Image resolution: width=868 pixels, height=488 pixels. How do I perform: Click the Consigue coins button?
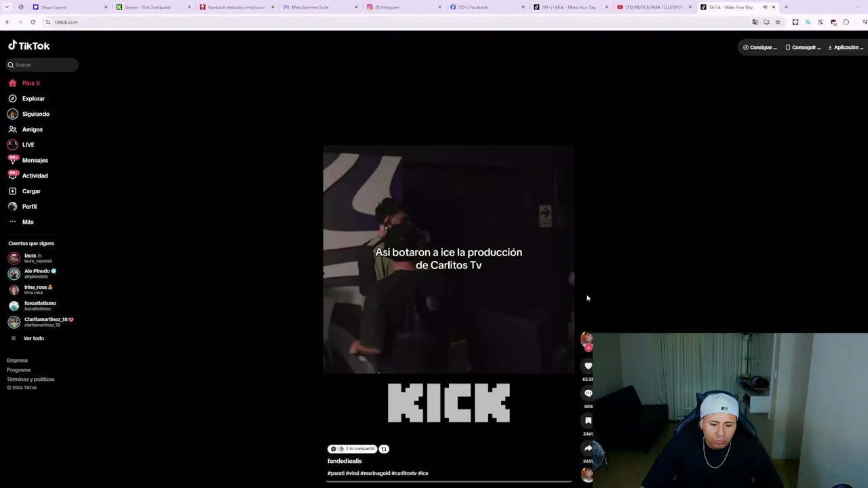pyautogui.click(x=759, y=47)
